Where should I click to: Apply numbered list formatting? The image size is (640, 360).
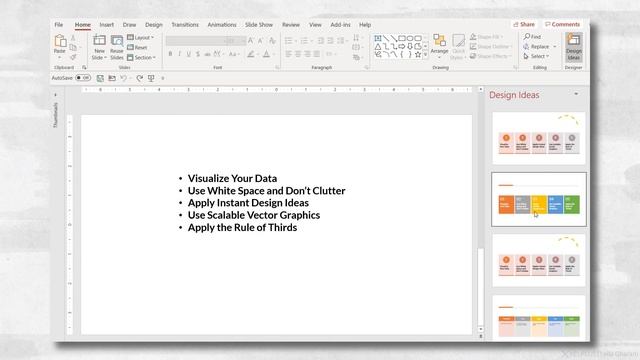tap(304, 40)
